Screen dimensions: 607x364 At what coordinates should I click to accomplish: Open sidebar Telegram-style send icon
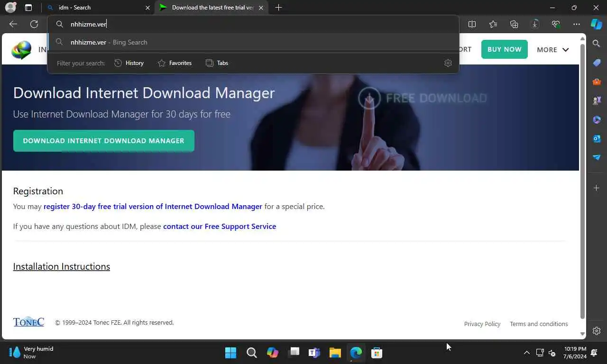click(597, 157)
